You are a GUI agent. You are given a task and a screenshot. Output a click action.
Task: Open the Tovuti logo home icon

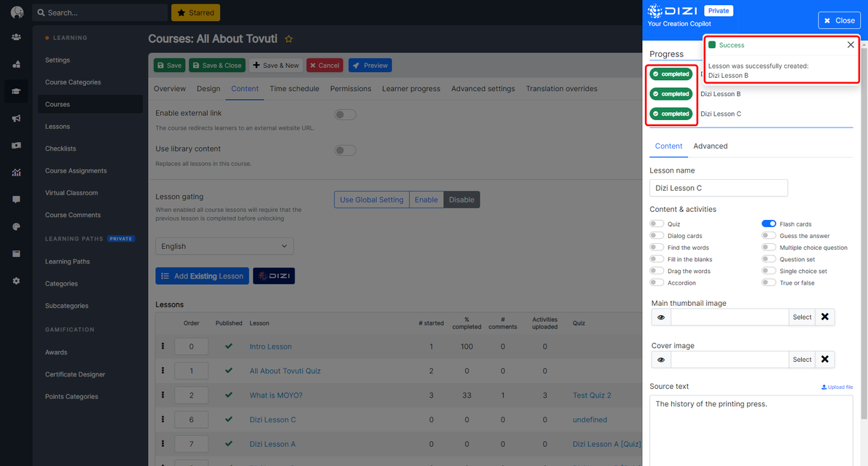[x=17, y=12]
